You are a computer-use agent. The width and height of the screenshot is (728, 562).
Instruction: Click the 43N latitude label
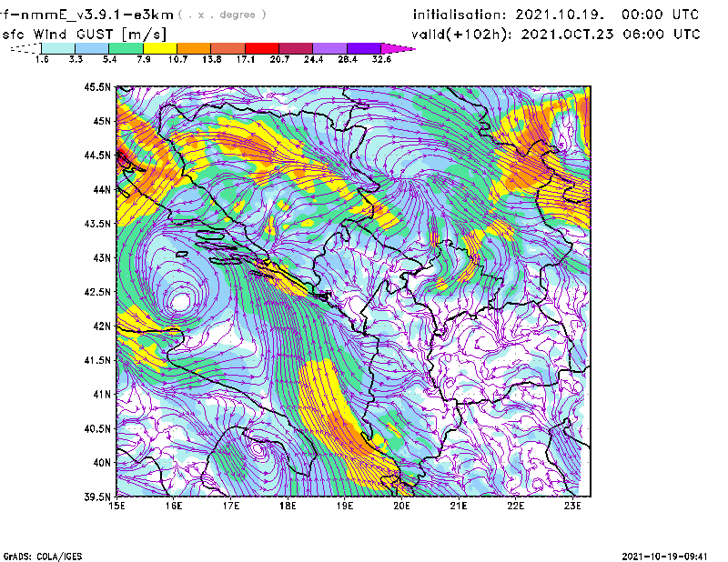tap(102, 257)
